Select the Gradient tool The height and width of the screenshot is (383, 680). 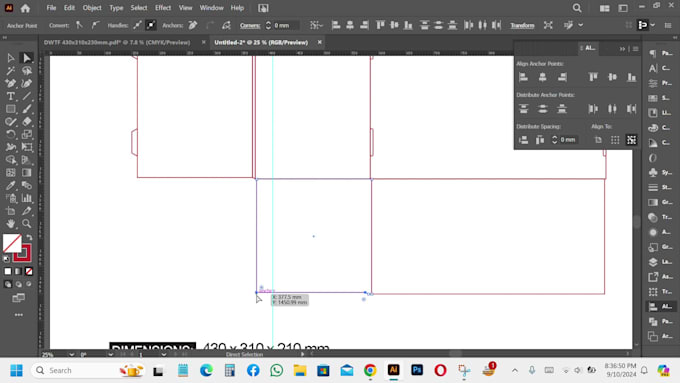click(27, 173)
